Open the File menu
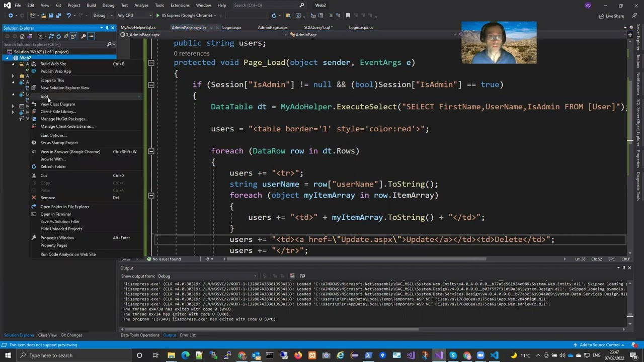This screenshot has height=362, width=644. coord(18,6)
